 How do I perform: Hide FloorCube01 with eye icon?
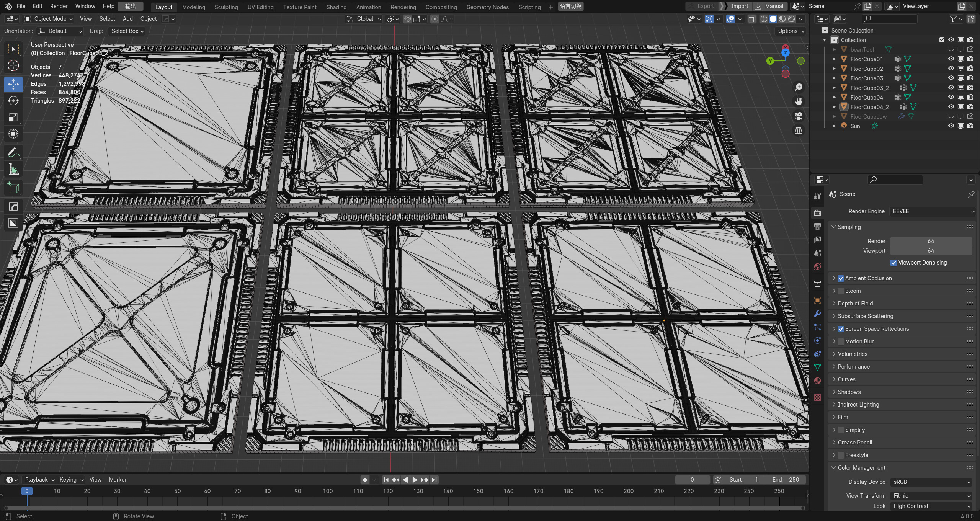pyautogui.click(x=951, y=59)
